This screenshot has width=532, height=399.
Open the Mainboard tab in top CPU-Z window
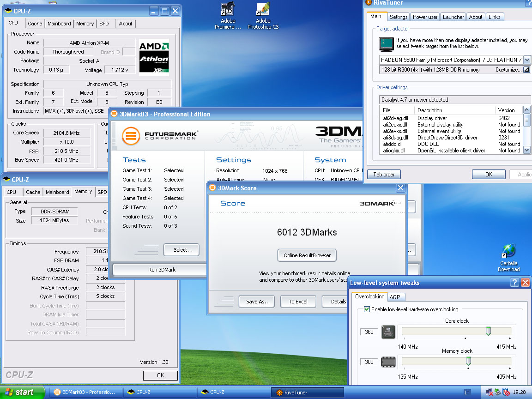click(59, 24)
